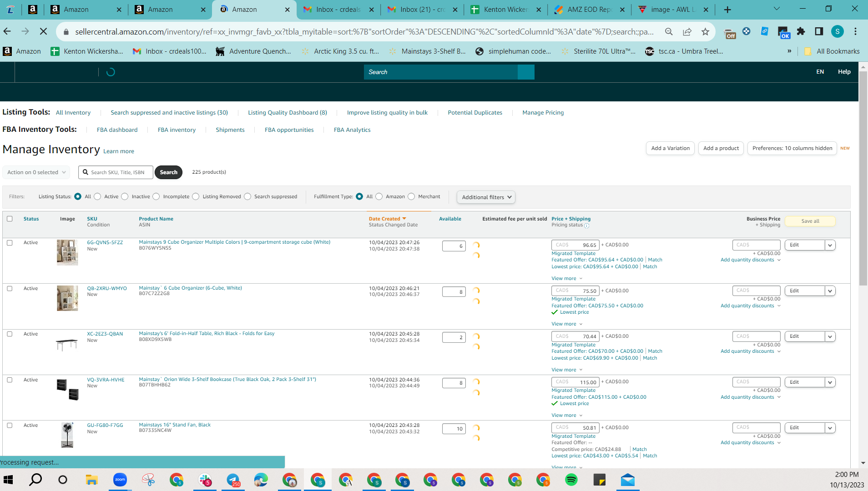
Task: Tick the select-all checkbox in table header
Action: (10, 219)
